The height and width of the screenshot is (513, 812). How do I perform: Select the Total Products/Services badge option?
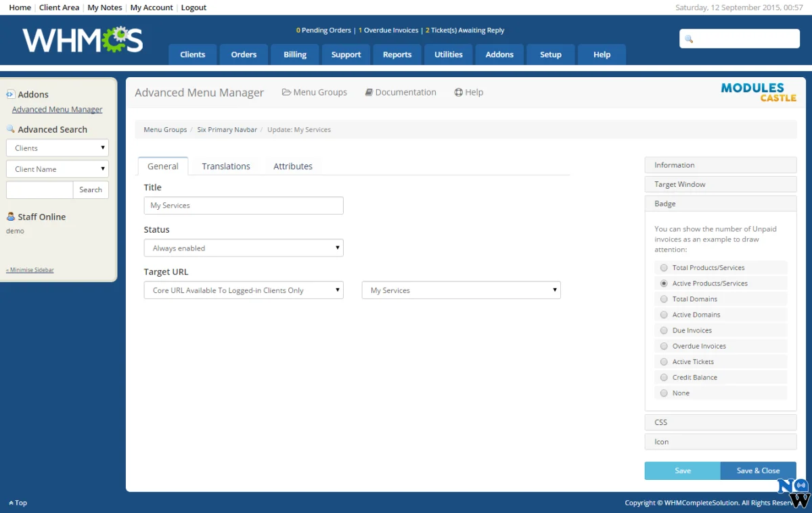point(664,268)
